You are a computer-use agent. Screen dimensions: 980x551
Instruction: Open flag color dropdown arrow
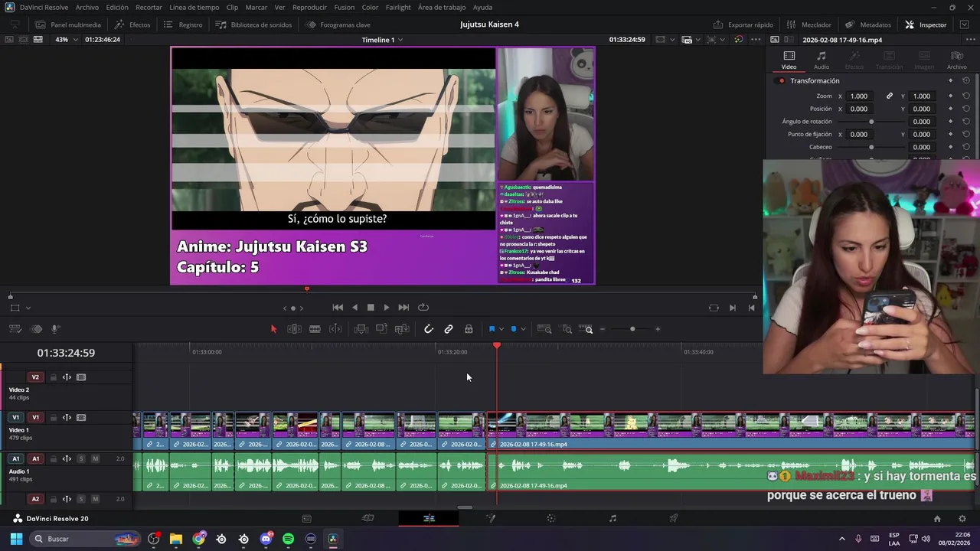click(501, 329)
